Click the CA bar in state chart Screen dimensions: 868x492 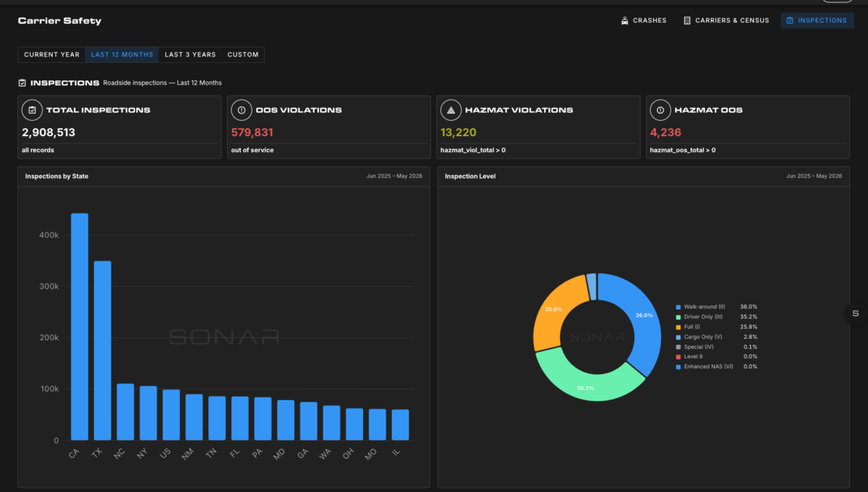pos(80,327)
